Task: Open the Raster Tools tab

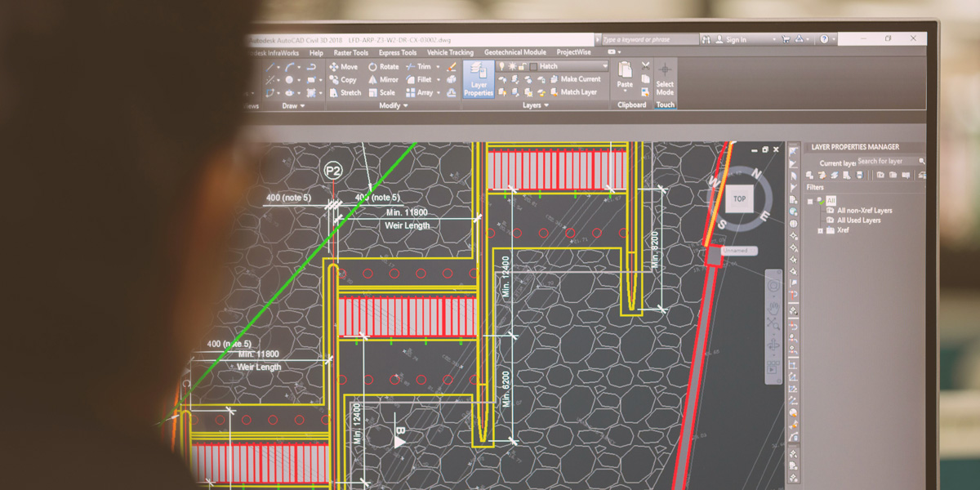Action: pyautogui.click(x=350, y=53)
